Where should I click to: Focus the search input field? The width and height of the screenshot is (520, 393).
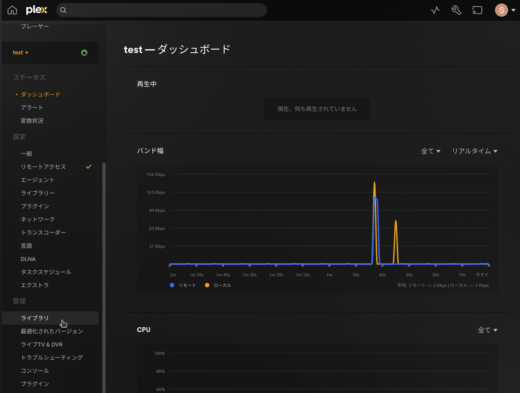click(161, 10)
